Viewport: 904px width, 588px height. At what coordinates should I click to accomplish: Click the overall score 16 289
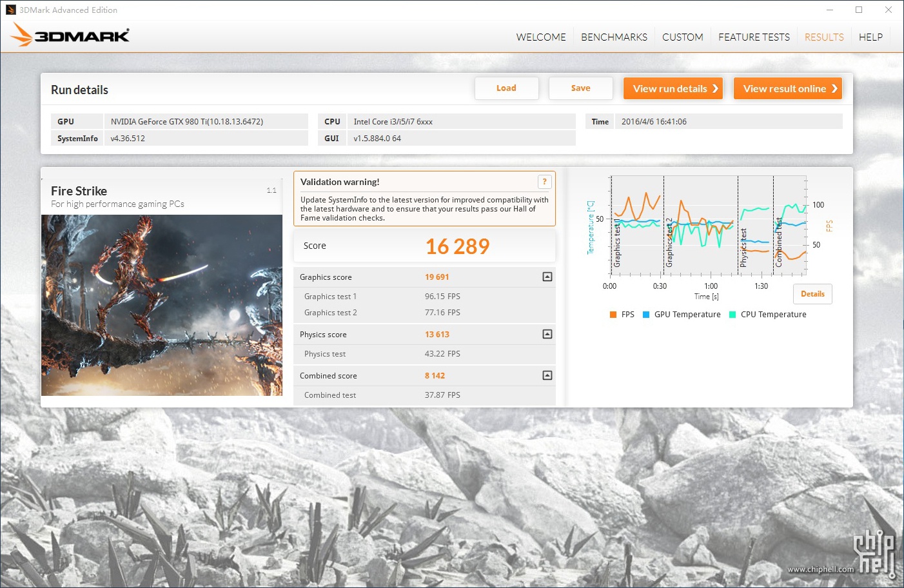click(x=458, y=246)
